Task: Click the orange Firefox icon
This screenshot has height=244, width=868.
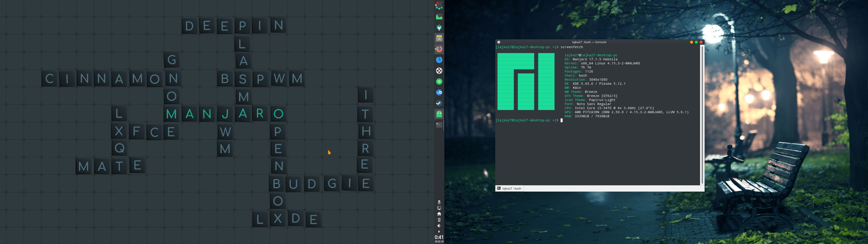Action: pos(439,49)
